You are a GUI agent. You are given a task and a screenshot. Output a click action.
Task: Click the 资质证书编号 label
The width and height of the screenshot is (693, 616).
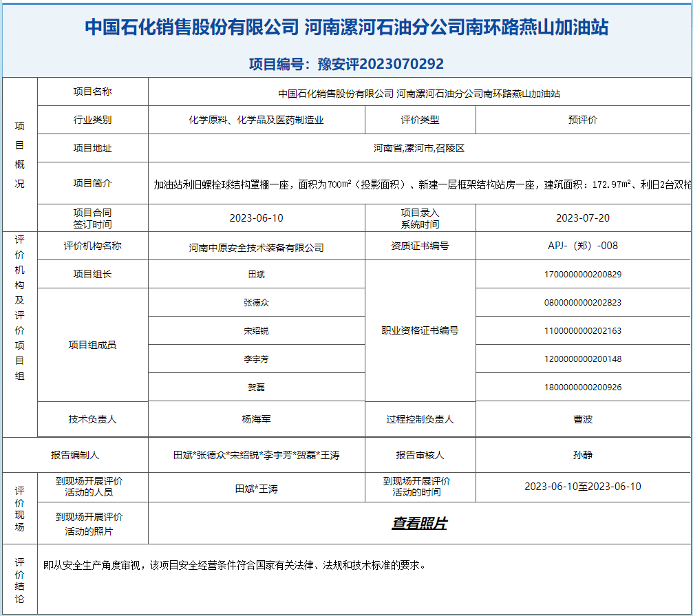click(x=420, y=246)
